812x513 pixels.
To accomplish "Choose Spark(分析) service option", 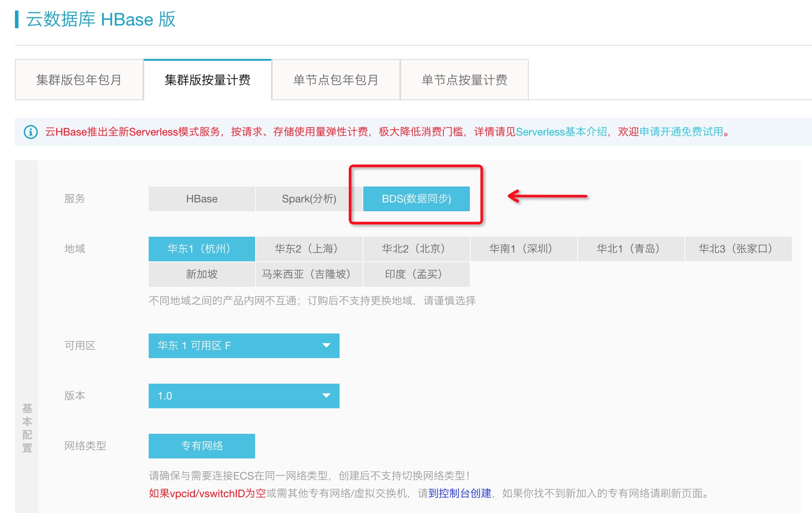I will [x=309, y=199].
